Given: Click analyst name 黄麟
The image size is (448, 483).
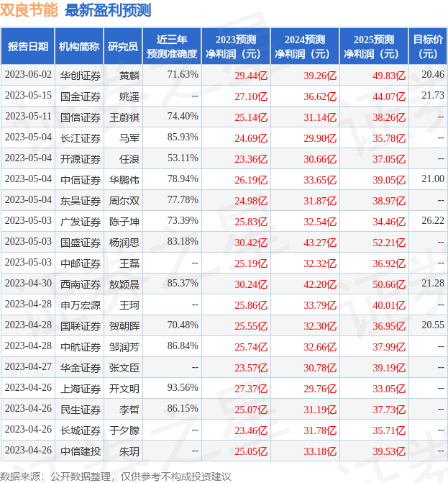Looking at the screenshot, I should [129, 76].
